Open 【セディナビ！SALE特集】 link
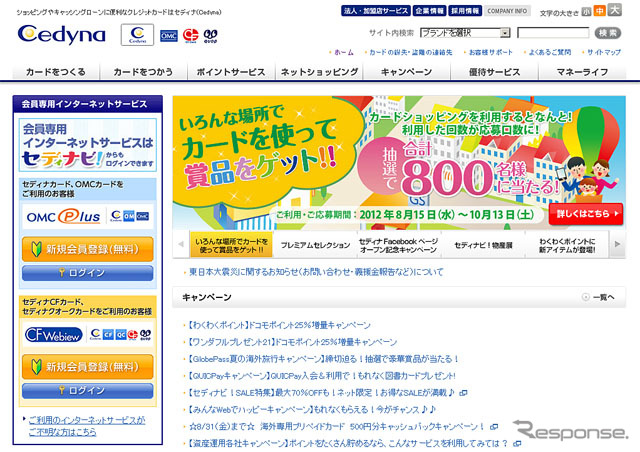 [x=320, y=393]
